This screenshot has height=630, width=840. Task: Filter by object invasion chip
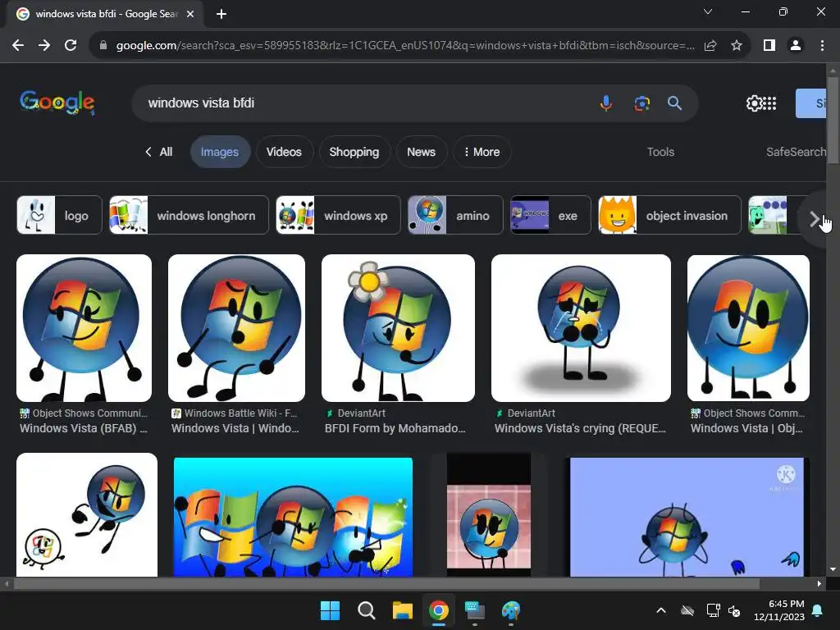pos(669,216)
